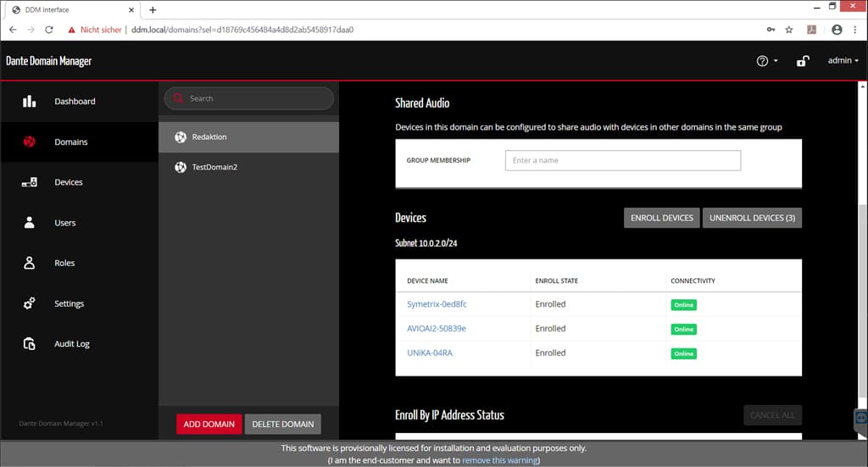868x467 pixels.
Task: Click the blue side widget icon at right edge
Action: [861, 418]
